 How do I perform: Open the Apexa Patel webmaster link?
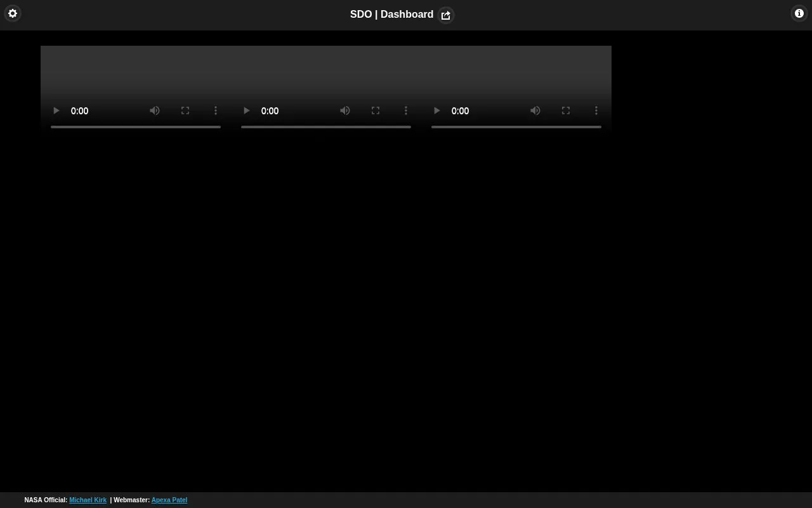[169, 500]
